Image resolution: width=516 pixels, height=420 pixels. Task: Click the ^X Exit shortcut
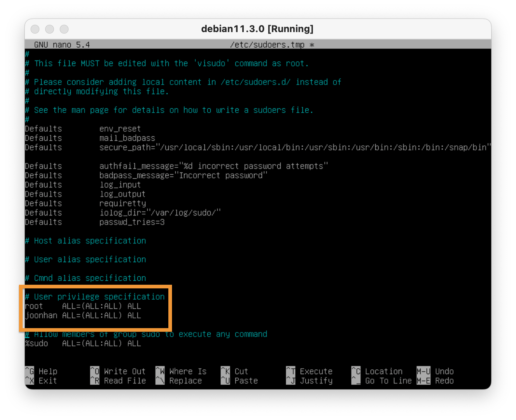pyautogui.click(x=41, y=381)
